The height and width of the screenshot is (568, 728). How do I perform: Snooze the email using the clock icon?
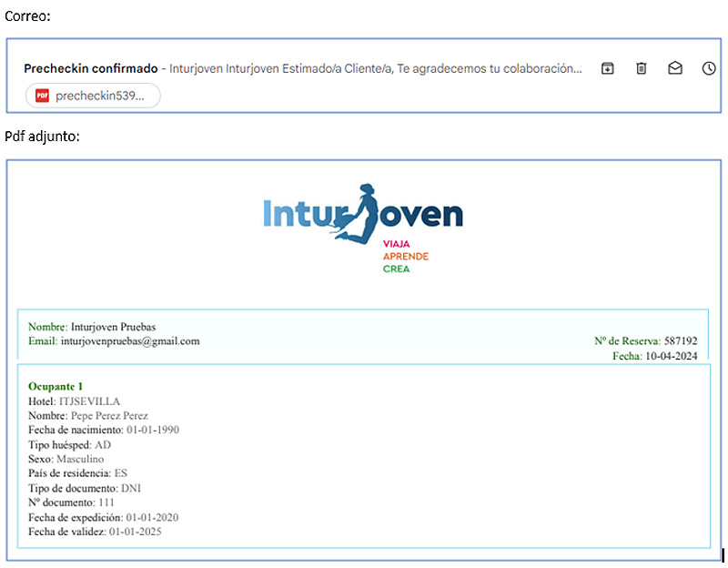(x=709, y=68)
